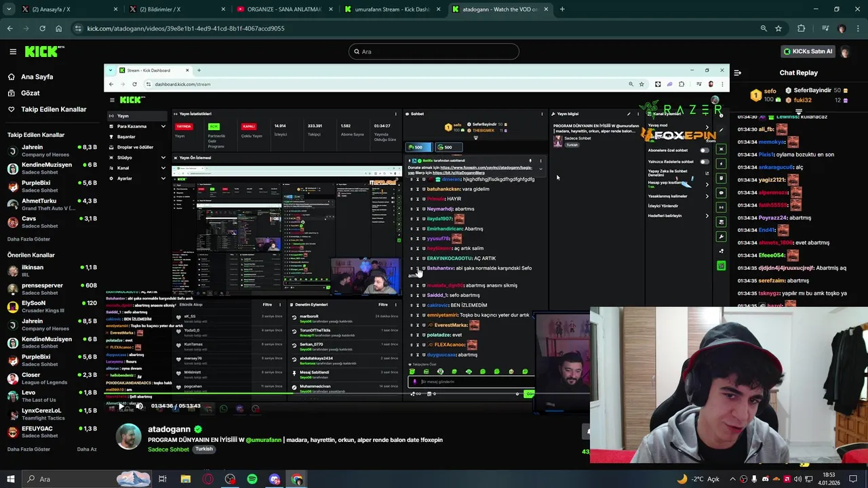Image resolution: width=868 pixels, height=488 pixels.
Task: Mute the VOD via volume icon
Action: click(140, 407)
